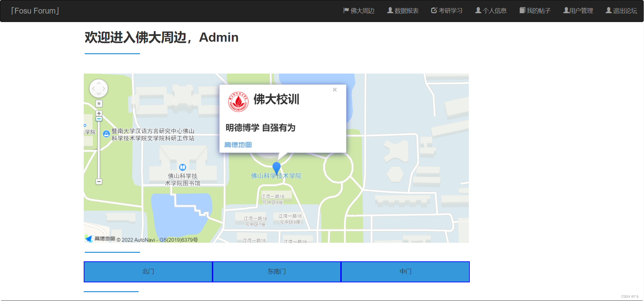Click the university logo in the info window
The height and width of the screenshot is (301, 644).
point(238,102)
